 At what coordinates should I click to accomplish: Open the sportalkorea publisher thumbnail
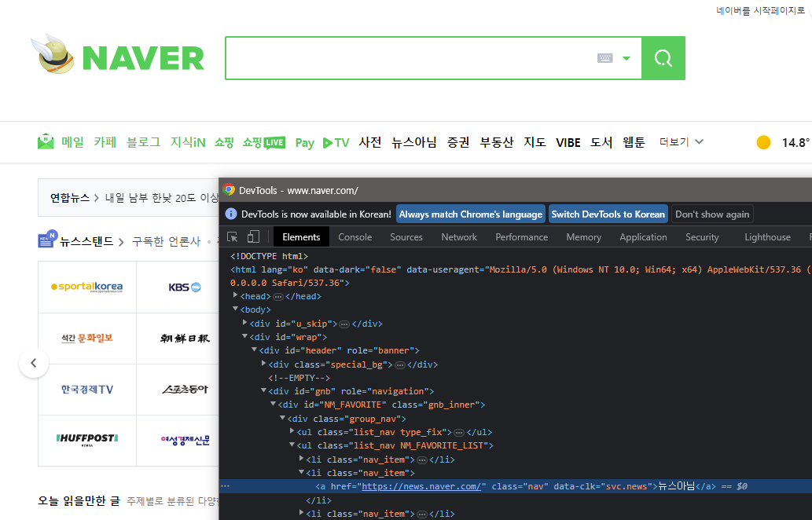pyautogui.click(x=87, y=287)
